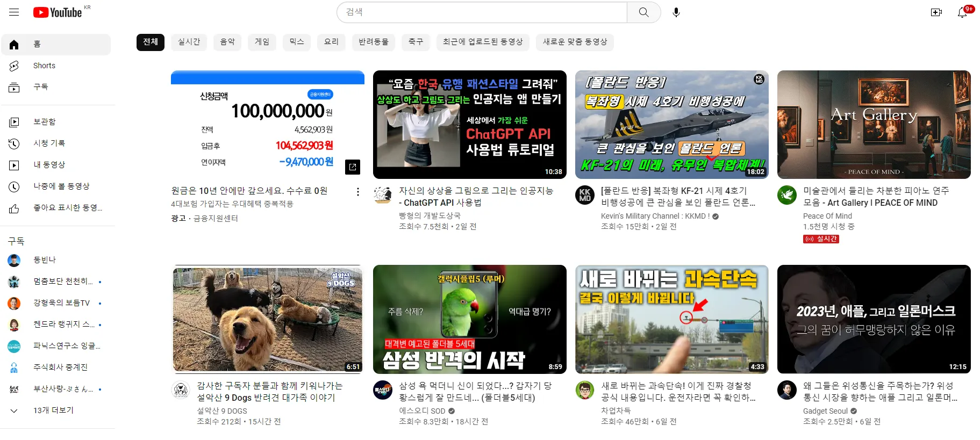This screenshot has height=440, width=980.
Task: Open 내 동영상
Action: click(x=56, y=165)
